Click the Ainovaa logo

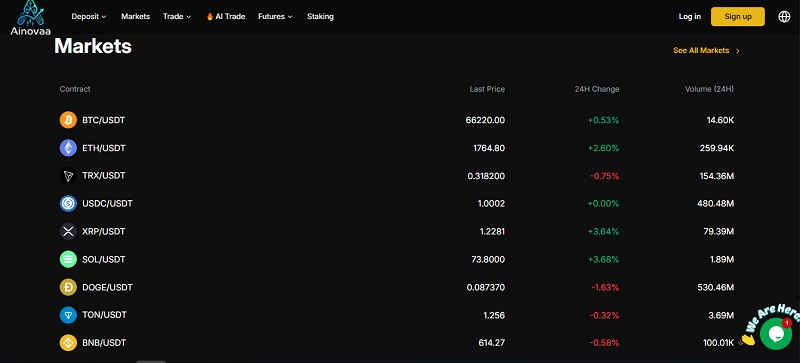click(x=31, y=18)
